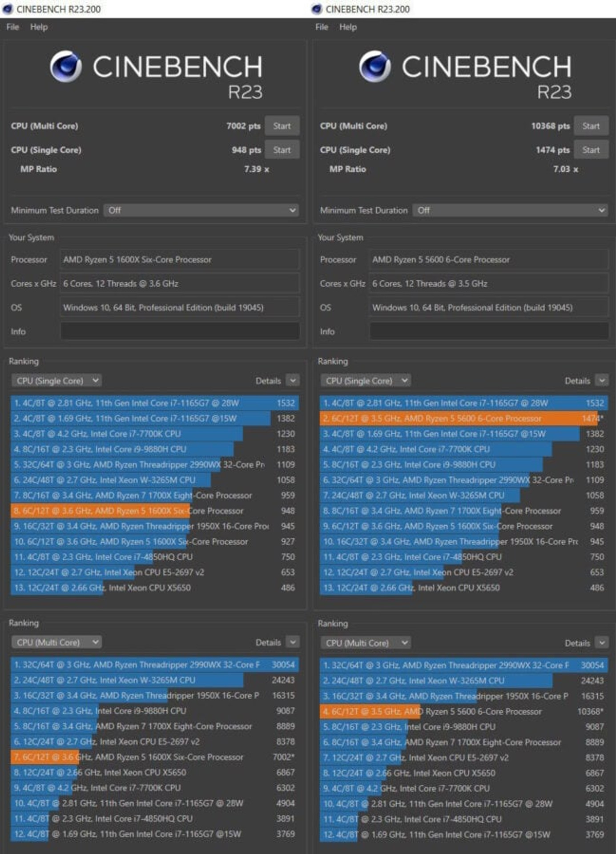Click right window title bar Cinebench icon

(x=317, y=9)
